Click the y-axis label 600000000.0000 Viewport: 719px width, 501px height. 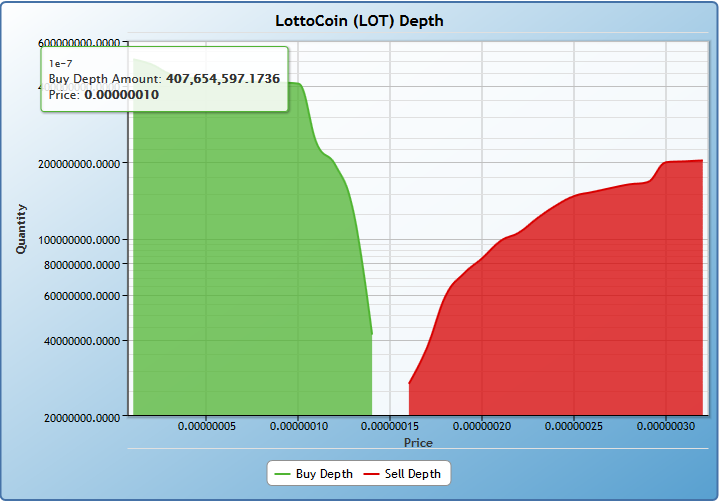click(x=79, y=43)
